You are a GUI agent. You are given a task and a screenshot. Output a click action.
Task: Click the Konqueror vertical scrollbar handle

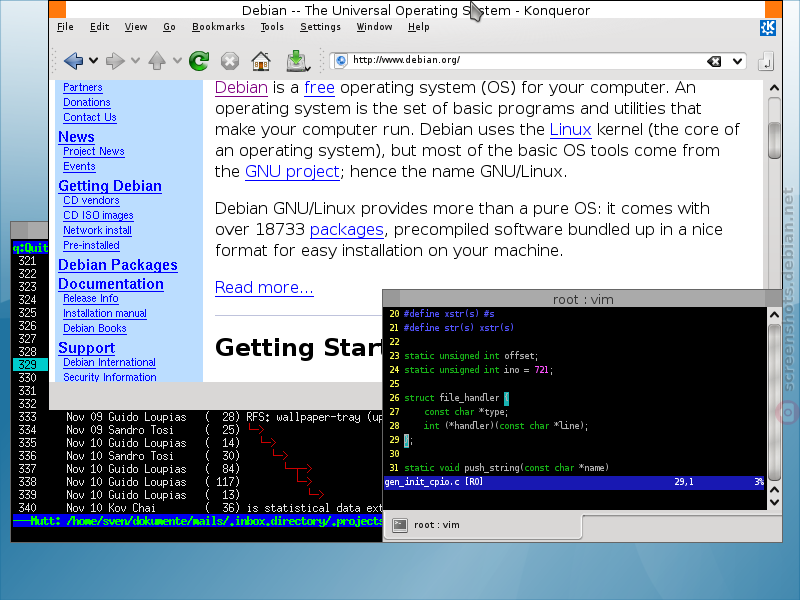(774, 139)
